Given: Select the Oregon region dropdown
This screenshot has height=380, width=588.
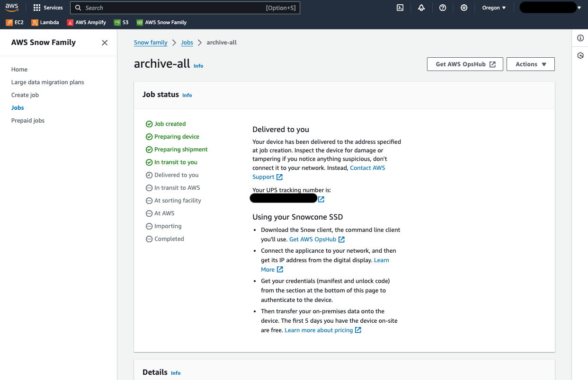Looking at the screenshot, I should click(x=494, y=8).
